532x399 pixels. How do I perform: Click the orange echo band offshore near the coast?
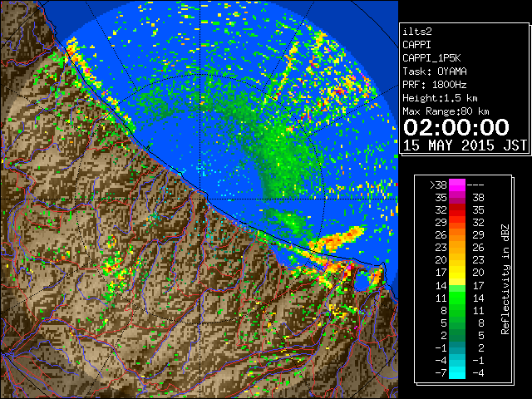click(x=337, y=239)
